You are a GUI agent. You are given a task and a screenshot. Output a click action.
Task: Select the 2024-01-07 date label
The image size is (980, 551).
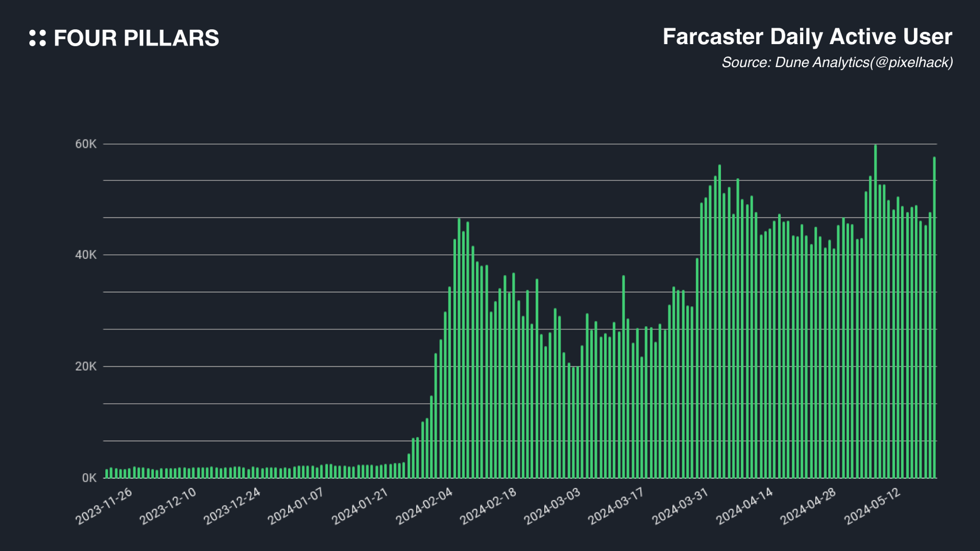pyautogui.click(x=296, y=506)
